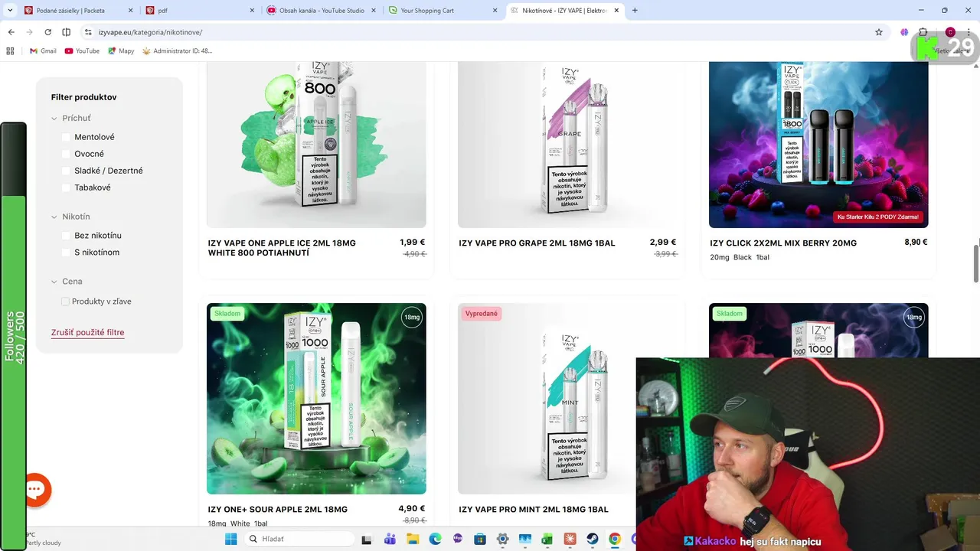Open the Windows Start menu
The height and width of the screenshot is (551, 980).
[231, 539]
